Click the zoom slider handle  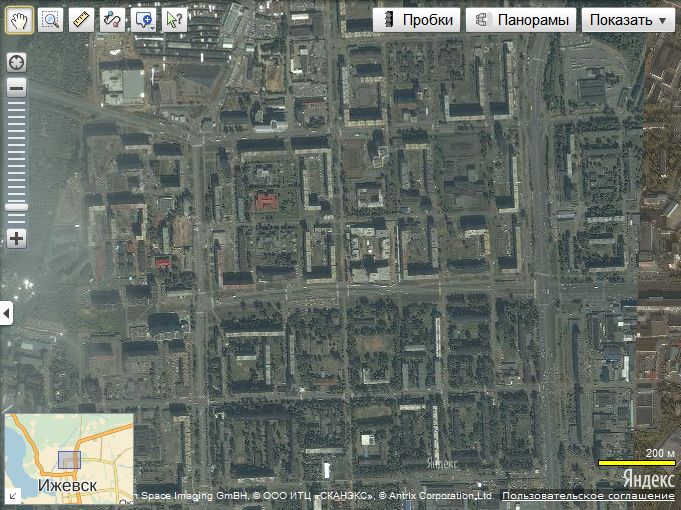click(x=17, y=207)
